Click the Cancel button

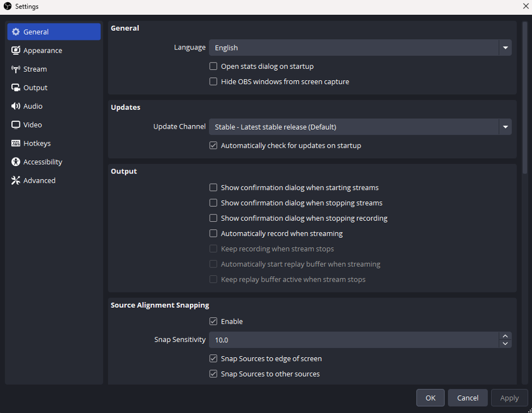[468, 398]
